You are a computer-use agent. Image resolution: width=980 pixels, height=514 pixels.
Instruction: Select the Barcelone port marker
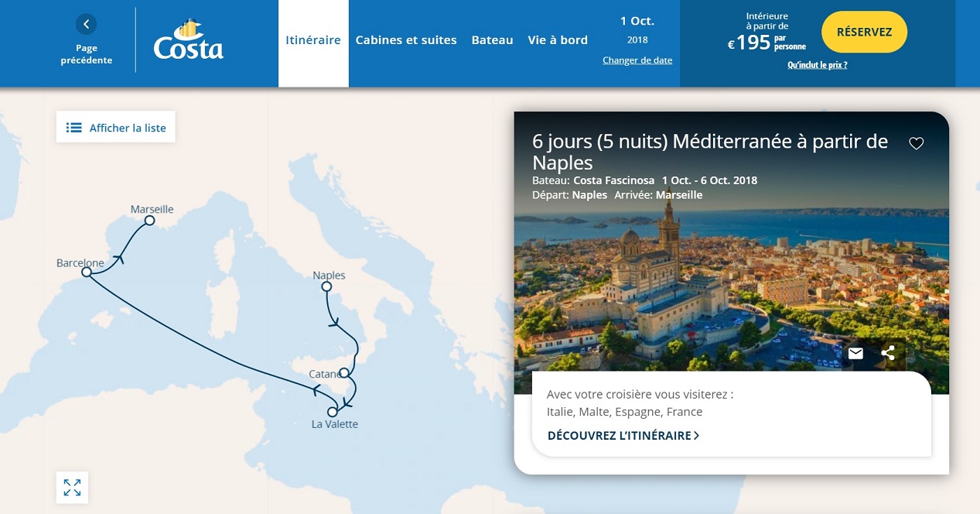[x=87, y=272]
